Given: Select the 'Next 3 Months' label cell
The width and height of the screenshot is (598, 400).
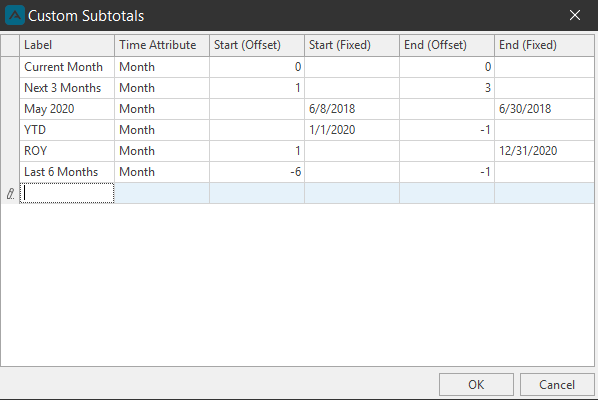Looking at the screenshot, I should 67,88.
